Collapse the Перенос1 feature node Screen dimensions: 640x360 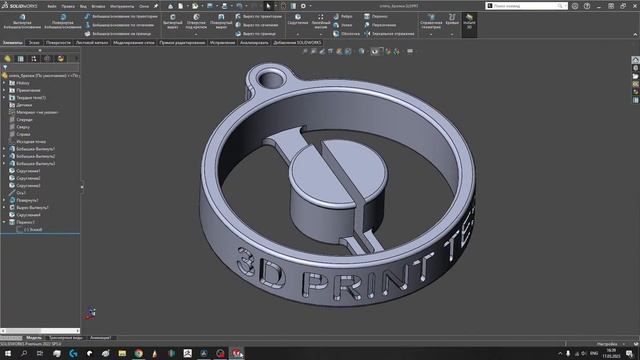[4, 222]
